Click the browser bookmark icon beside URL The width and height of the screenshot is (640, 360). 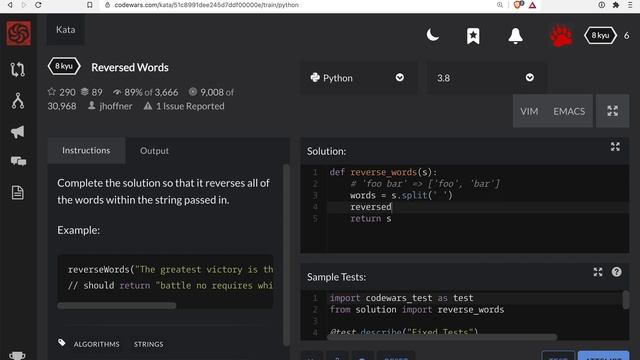[89, 5]
